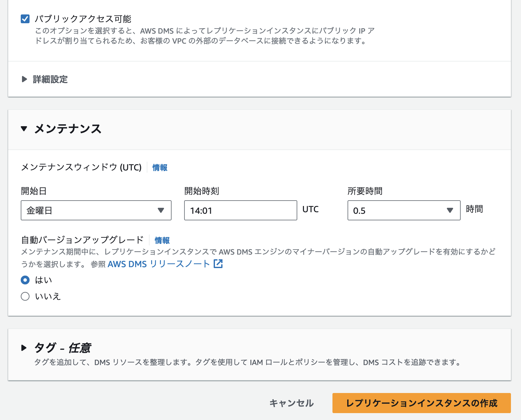Click the キャンセル button
Viewport: 521px width, 420px height.
292,403
